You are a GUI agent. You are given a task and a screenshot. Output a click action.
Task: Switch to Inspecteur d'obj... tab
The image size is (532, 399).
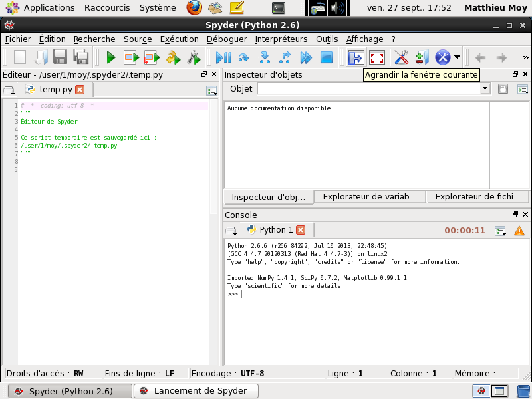coord(269,197)
